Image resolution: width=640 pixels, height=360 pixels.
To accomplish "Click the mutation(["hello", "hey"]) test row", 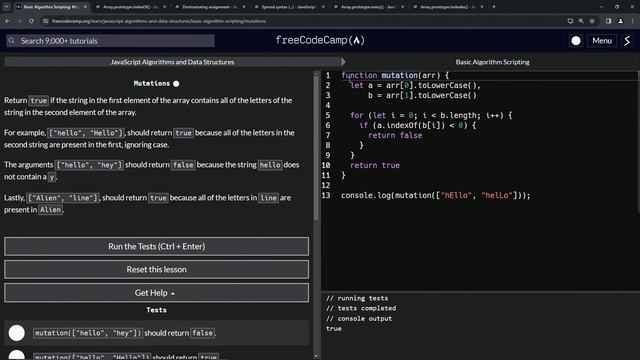I will point(156,333).
